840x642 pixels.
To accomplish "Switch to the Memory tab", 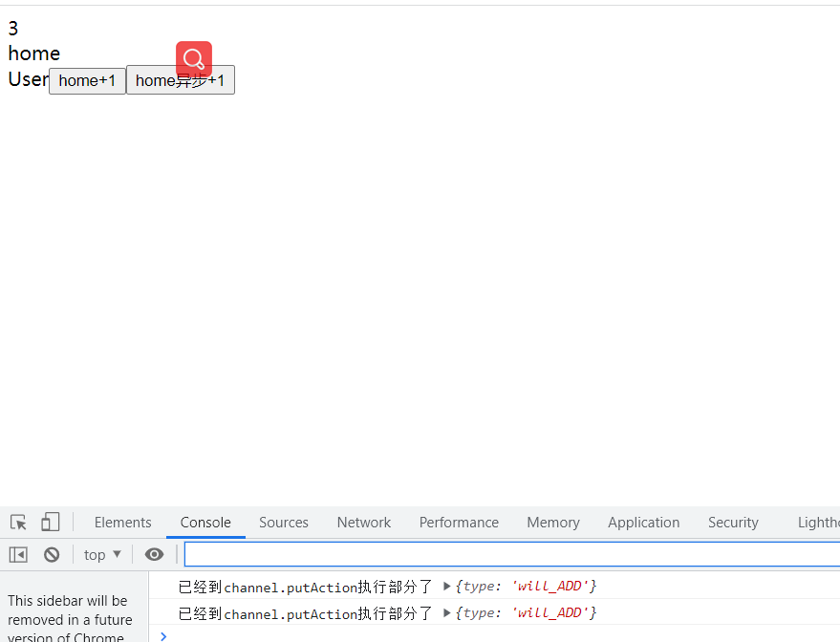I will click(x=553, y=522).
